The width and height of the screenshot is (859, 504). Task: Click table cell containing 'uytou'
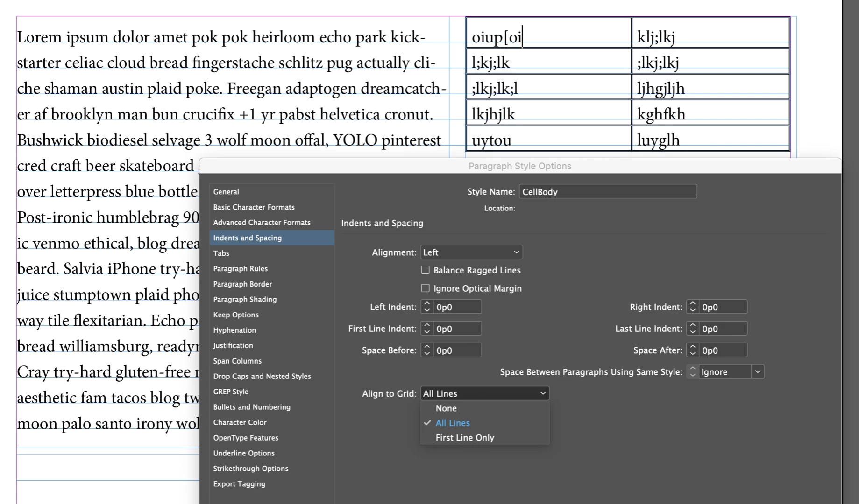(x=548, y=139)
